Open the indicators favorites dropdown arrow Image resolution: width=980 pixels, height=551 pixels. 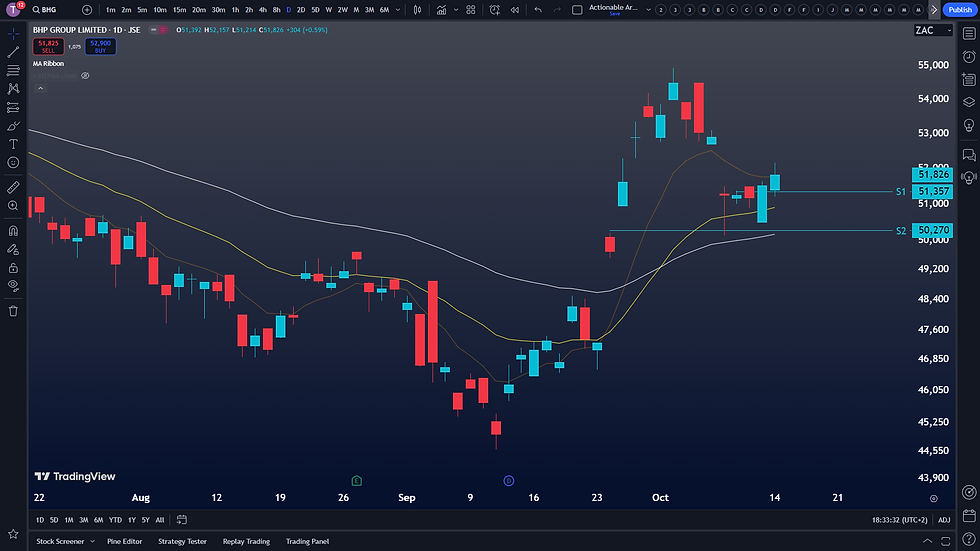click(x=456, y=10)
